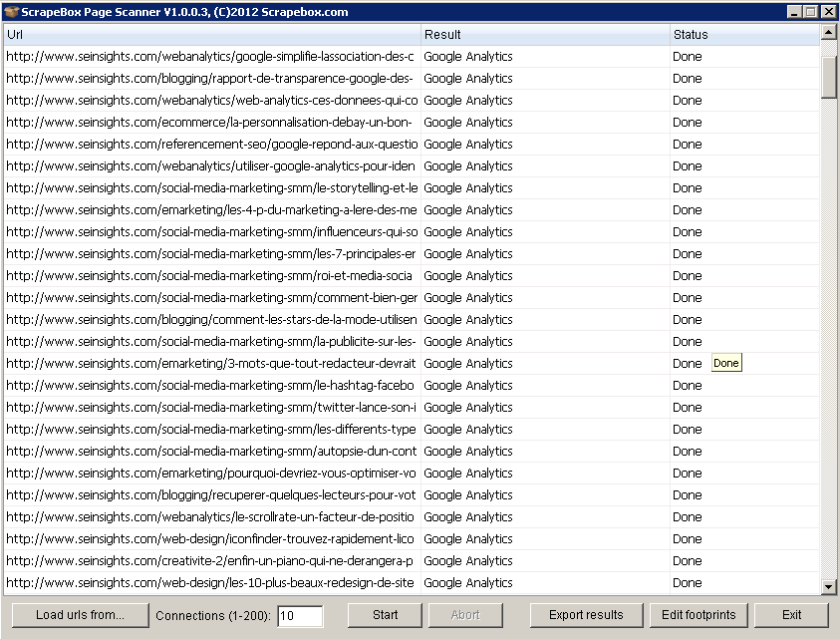Image resolution: width=840 pixels, height=639 pixels.
Task: Open Edit footprints
Action: (699, 615)
